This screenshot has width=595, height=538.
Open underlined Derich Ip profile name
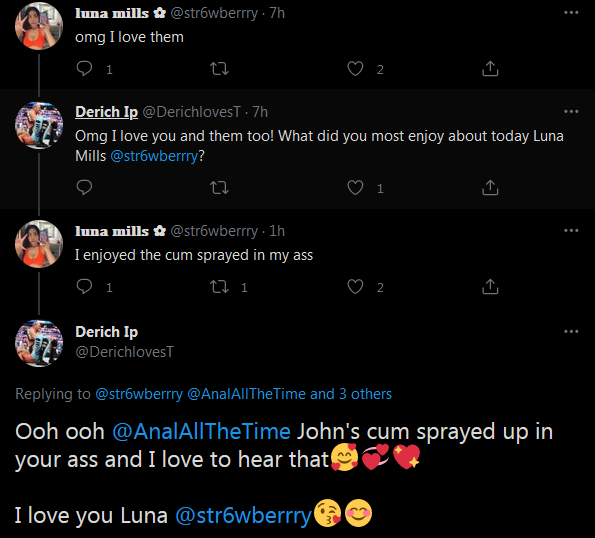pos(106,112)
